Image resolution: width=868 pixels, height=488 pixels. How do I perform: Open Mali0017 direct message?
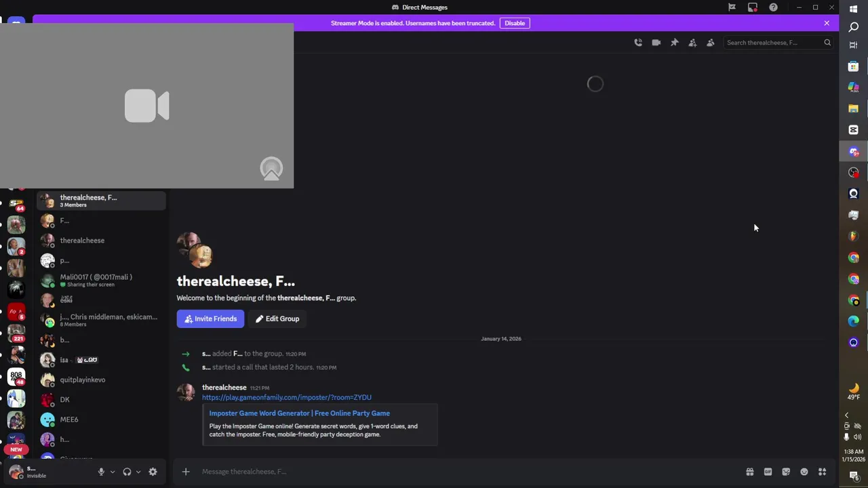pos(101,281)
